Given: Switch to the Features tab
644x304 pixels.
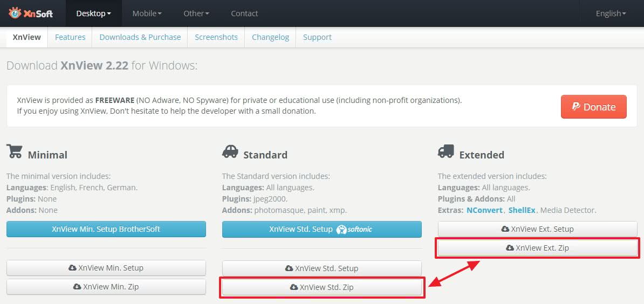Looking at the screenshot, I should coord(70,37).
